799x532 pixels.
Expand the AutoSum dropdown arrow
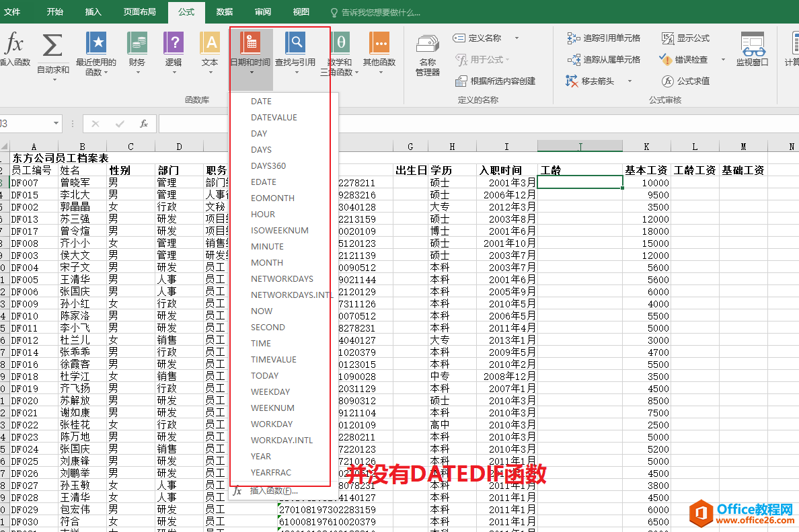click(54, 79)
